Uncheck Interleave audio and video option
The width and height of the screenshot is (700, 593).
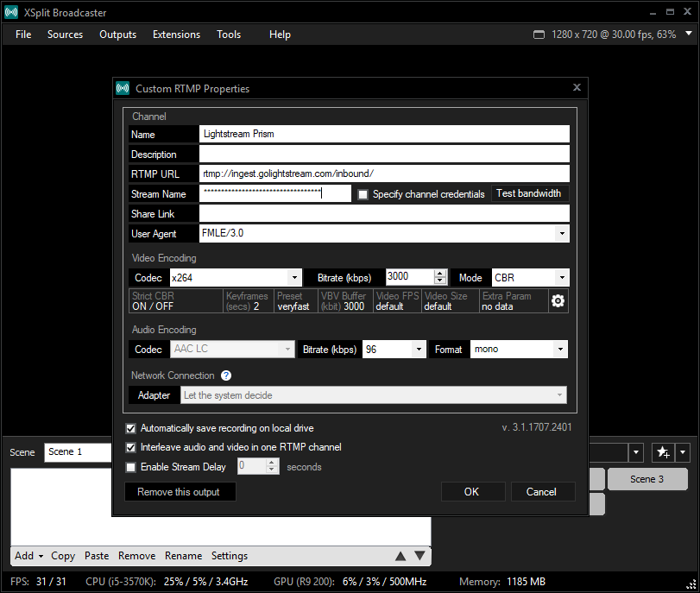click(131, 447)
